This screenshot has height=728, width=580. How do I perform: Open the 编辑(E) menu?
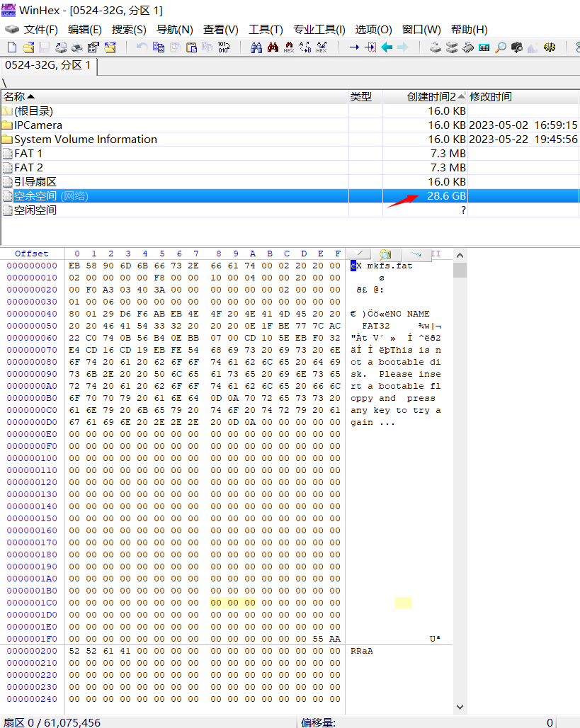click(x=84, y=30)
